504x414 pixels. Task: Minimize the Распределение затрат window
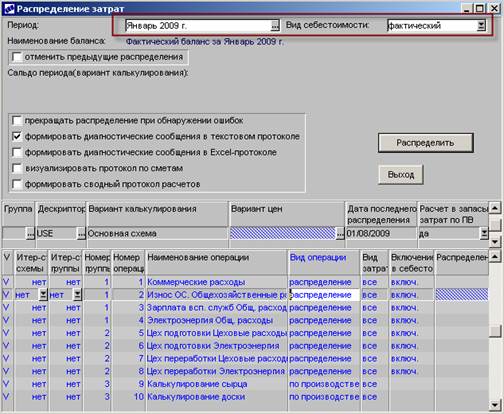(x=467, y=9)
